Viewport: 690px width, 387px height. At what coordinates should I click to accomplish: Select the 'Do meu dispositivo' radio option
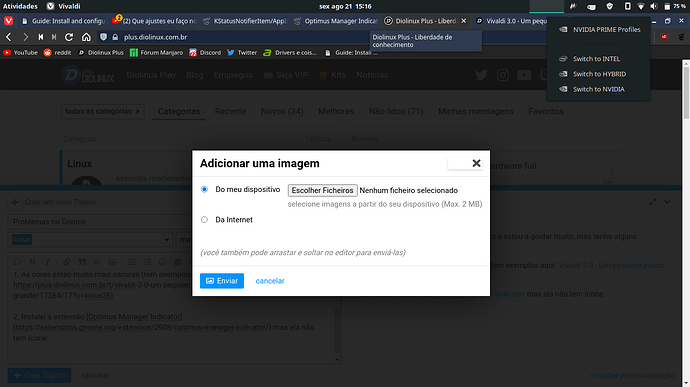[x=204, y=189]
